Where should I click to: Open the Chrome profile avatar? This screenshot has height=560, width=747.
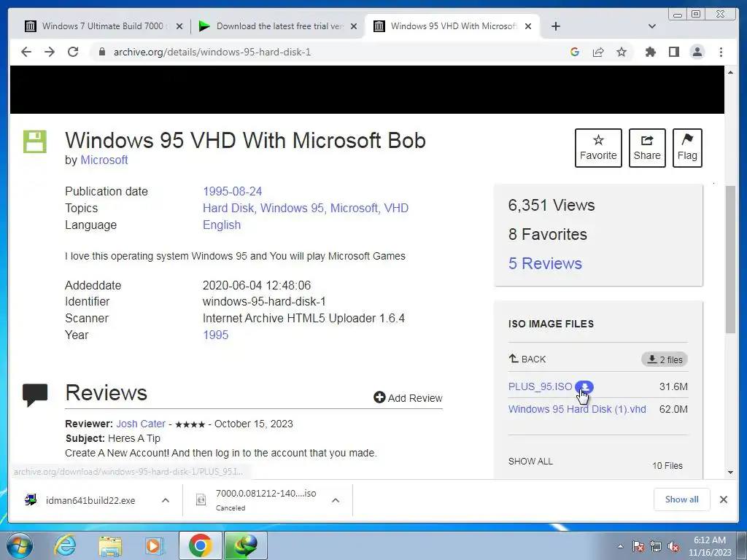pyautogui.click(x=697, y=52)
